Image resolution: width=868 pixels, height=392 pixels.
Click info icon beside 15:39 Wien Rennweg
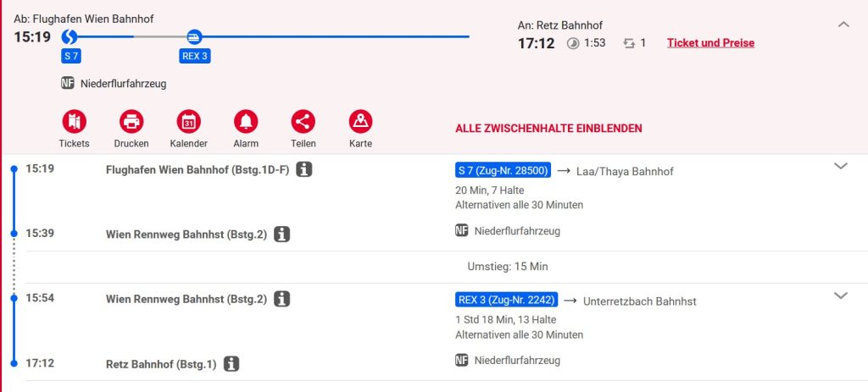pyautogui.click(x=282, y=234)
